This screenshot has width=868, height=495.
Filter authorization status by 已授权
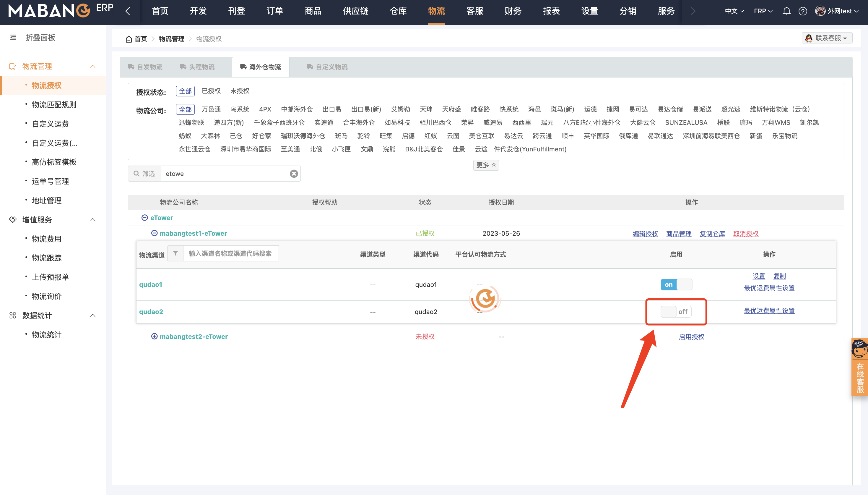(211, 91)
